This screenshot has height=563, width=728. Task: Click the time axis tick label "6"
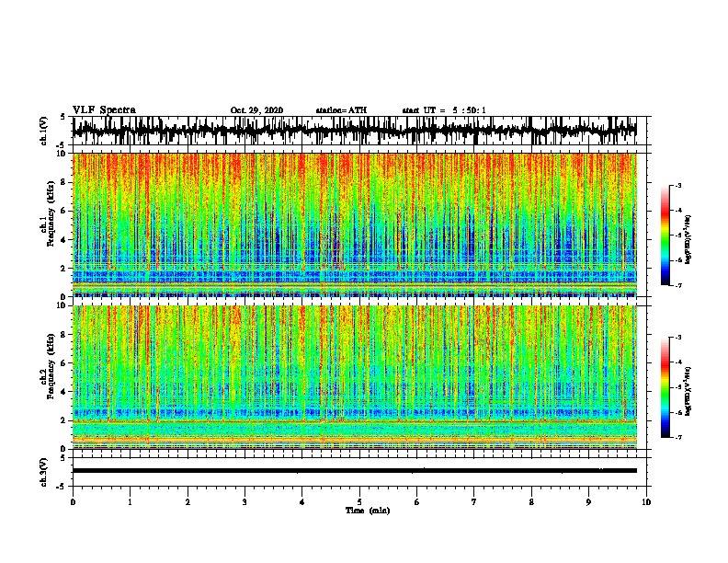417,502
